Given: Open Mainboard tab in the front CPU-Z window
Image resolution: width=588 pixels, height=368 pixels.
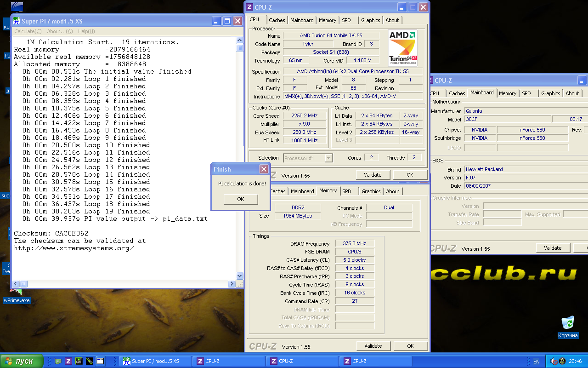Looking at the screenshot, I should 302,20.
